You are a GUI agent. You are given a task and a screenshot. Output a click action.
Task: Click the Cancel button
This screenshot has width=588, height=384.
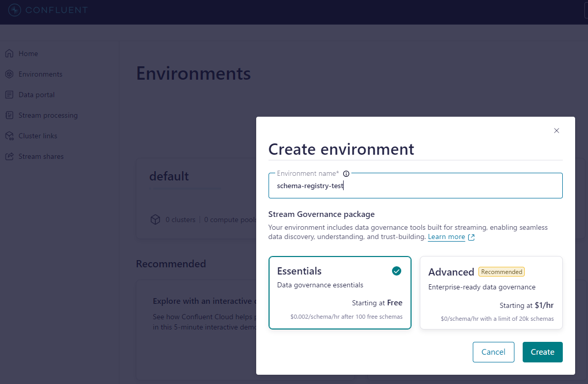pos(493,352)
